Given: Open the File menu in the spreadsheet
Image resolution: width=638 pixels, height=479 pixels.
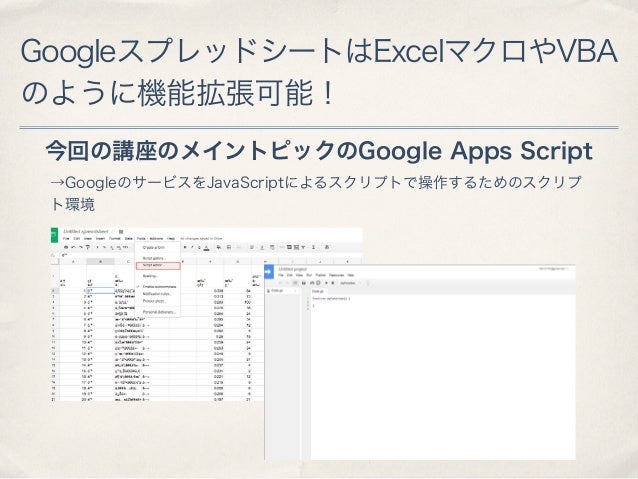Looking at the screenshot, I should pyautogui.click(x=66, y=238).
